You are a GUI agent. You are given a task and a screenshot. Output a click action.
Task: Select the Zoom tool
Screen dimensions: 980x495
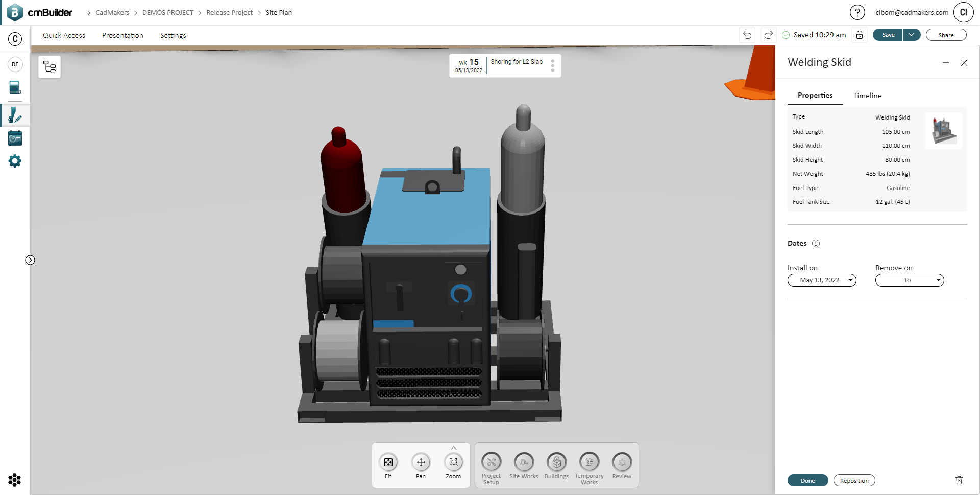(453, 466)
